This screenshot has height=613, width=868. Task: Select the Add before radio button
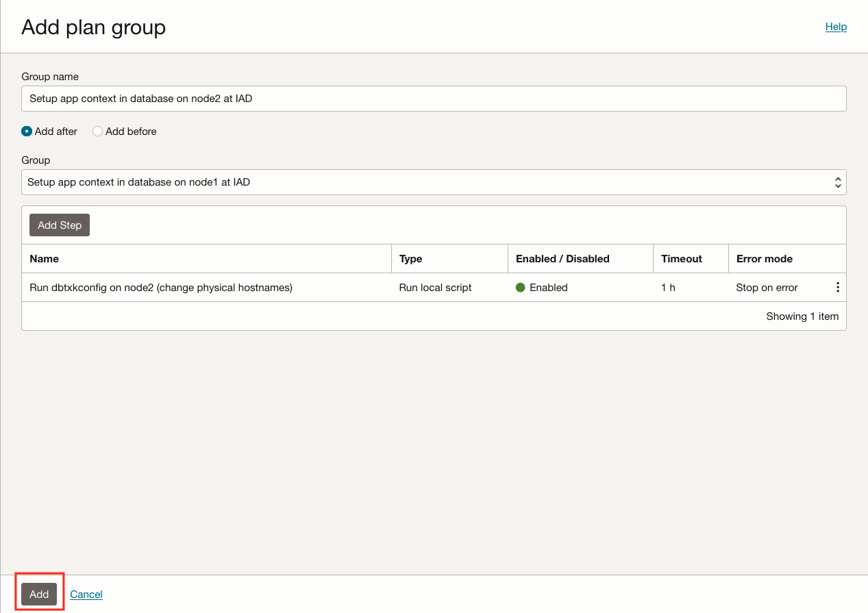pos(98,132)
